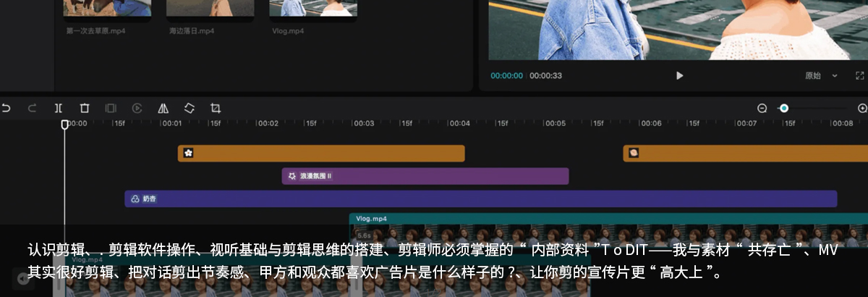Click the delete trash can icon
The width and height of the screenshot is (868, 297).
tap(85, 108)
